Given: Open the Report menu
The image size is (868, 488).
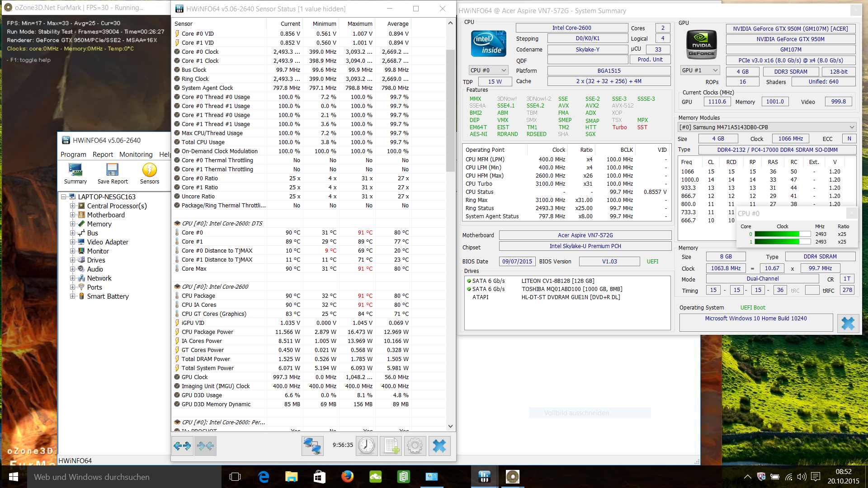Looking at the screenshot, I should click(103, 155).
